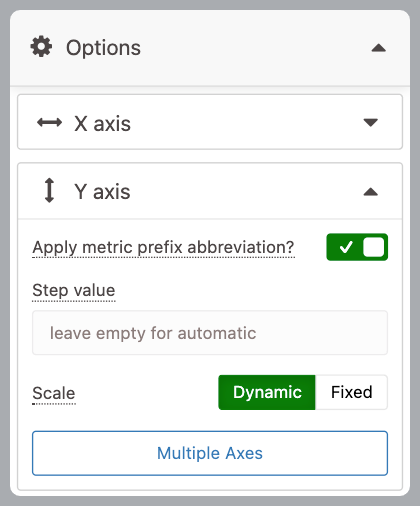This screenshot has width=420, height=506.
Task: Open the Multiple Axes button
Action: [210, 453]
